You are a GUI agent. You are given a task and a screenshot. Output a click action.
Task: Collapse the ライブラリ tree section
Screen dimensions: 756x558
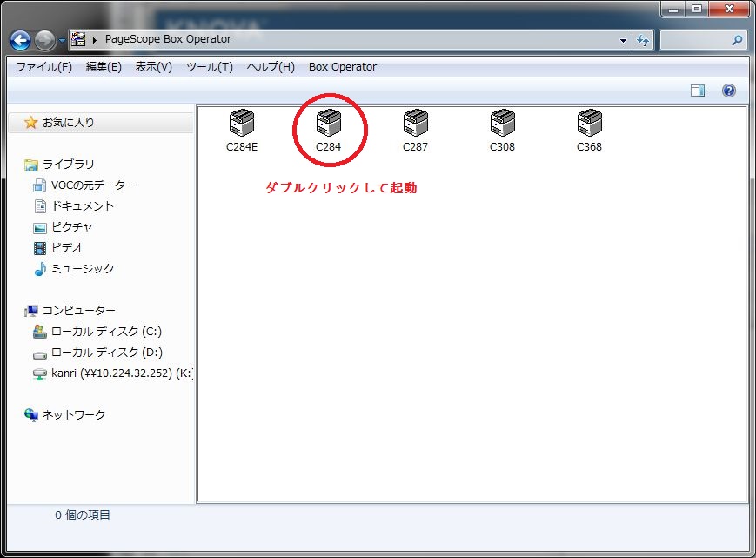pos(68,164)
